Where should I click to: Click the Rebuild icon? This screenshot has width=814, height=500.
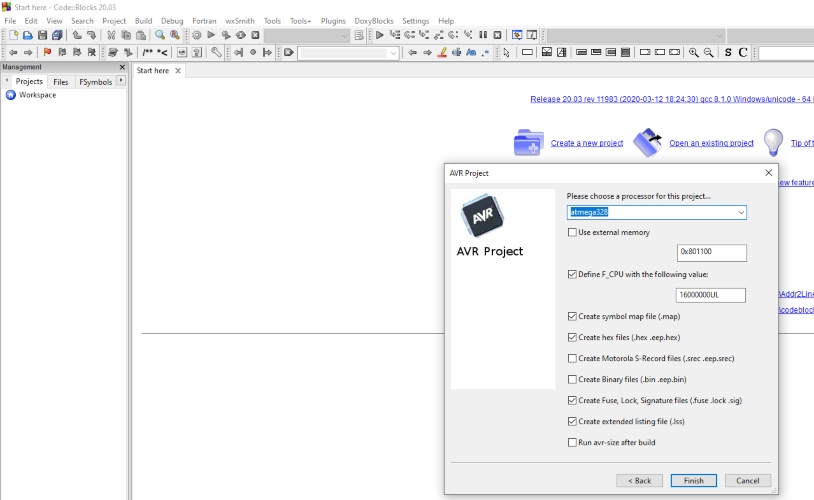coord(240,35)
